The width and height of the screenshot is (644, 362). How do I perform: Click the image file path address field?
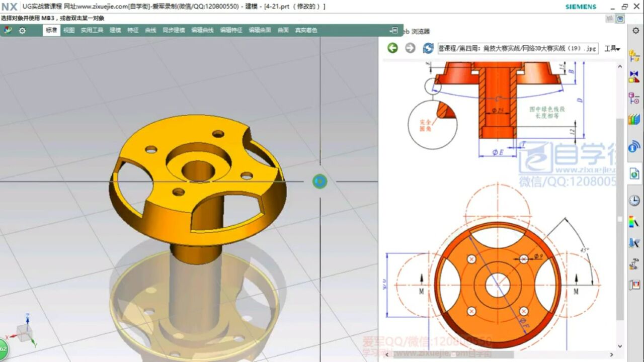(x=518, y=48)
